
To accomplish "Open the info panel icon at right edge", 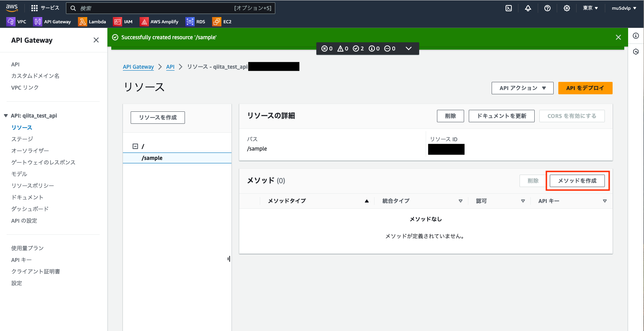I will (636, 36).
